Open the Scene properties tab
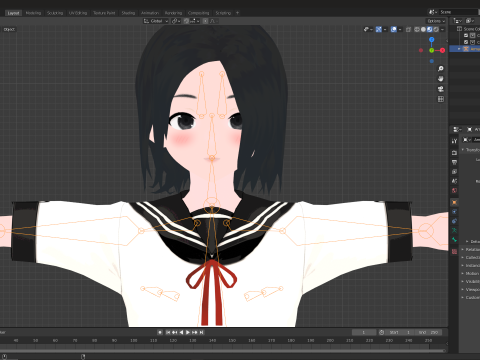 (454, 181)
